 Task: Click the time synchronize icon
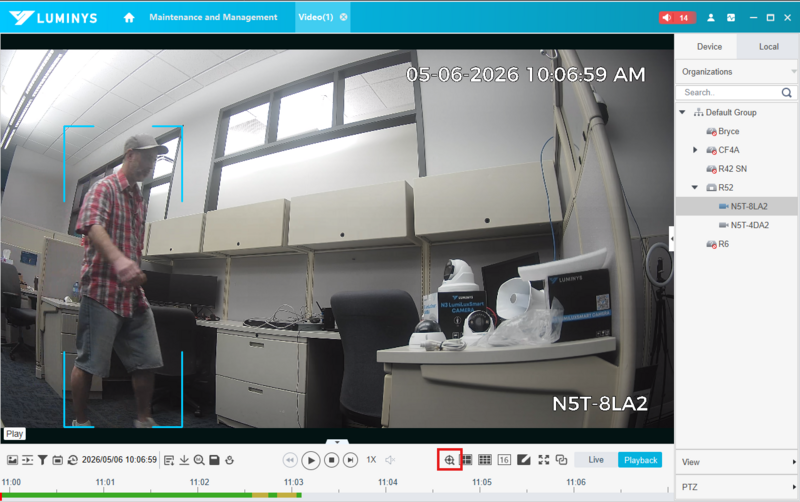[x=73, y=460]
